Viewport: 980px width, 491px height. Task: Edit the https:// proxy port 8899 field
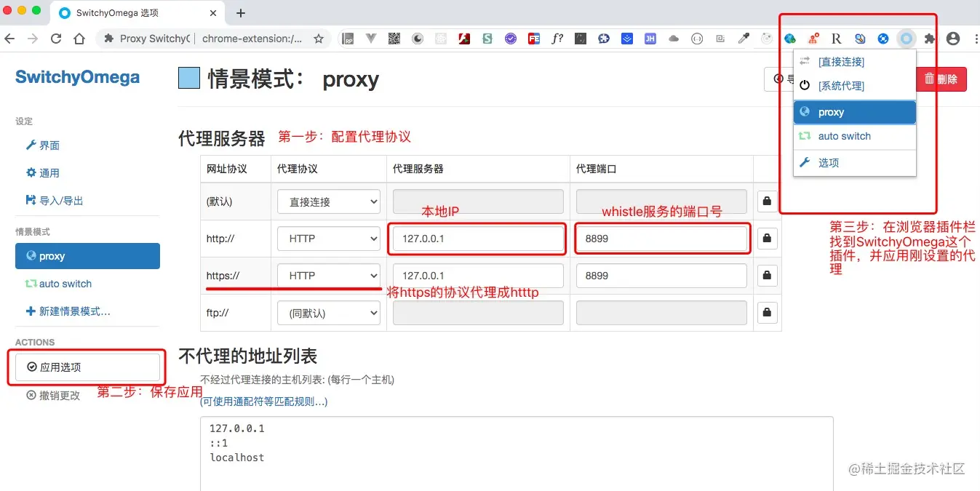point(661,276)
